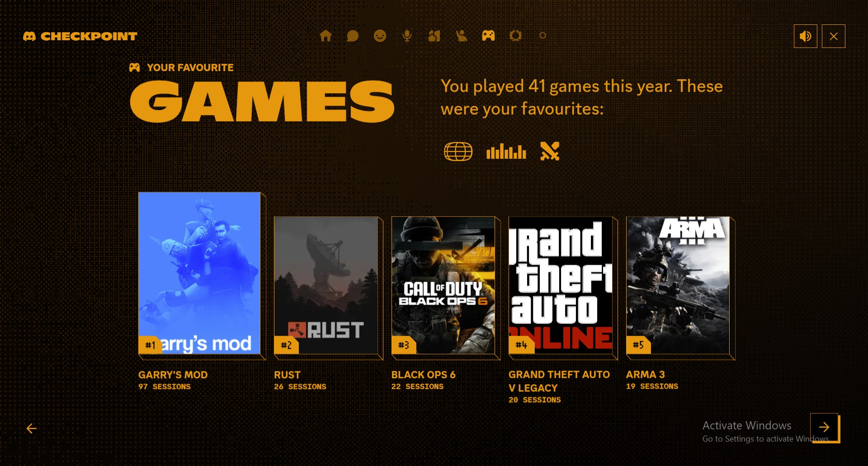
Task: Click the crossed swords icon
Action: pos(550,151)
